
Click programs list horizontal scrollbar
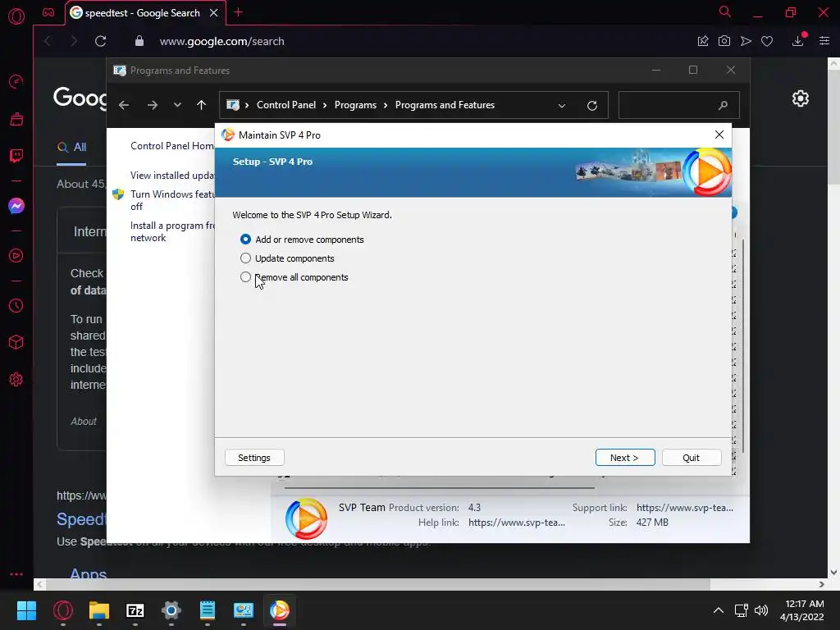pyautogui.click(x=440, y=488)
